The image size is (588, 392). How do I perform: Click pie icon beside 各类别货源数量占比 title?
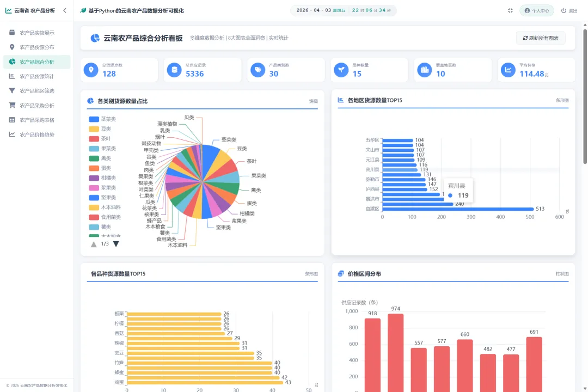click(x=90, y=101)
